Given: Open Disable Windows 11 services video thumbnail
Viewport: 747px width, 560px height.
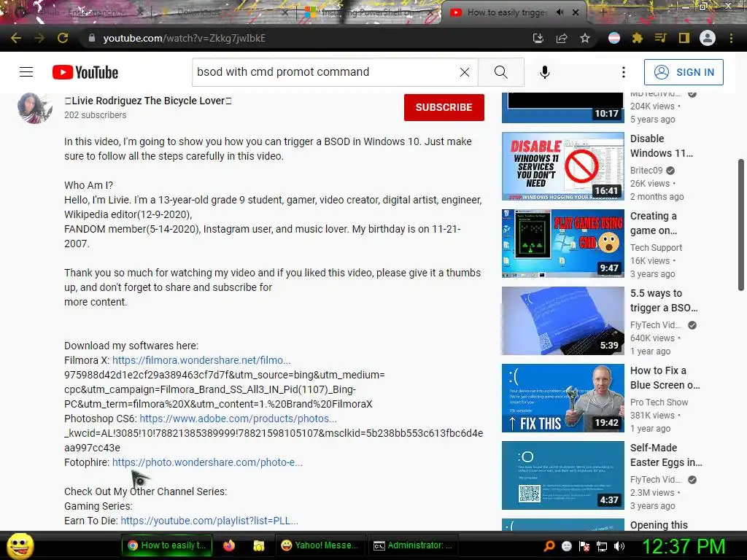Looking at the screenshot, I should pyautogui.click(x=563, y=166).
